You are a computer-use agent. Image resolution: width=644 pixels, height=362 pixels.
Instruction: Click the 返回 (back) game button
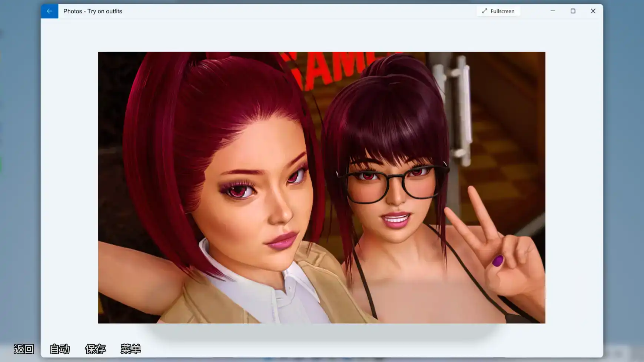click(x=24, y=349)
